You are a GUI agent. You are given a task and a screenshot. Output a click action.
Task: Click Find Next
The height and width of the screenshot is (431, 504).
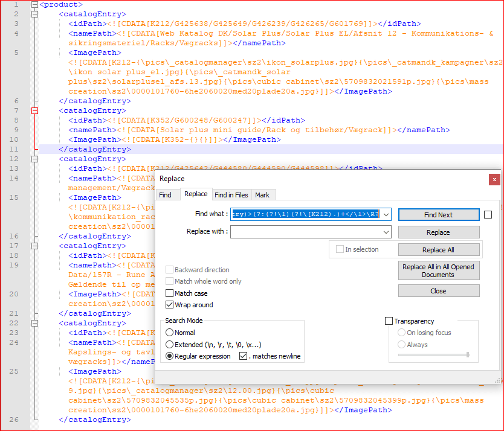coord(438,214)
